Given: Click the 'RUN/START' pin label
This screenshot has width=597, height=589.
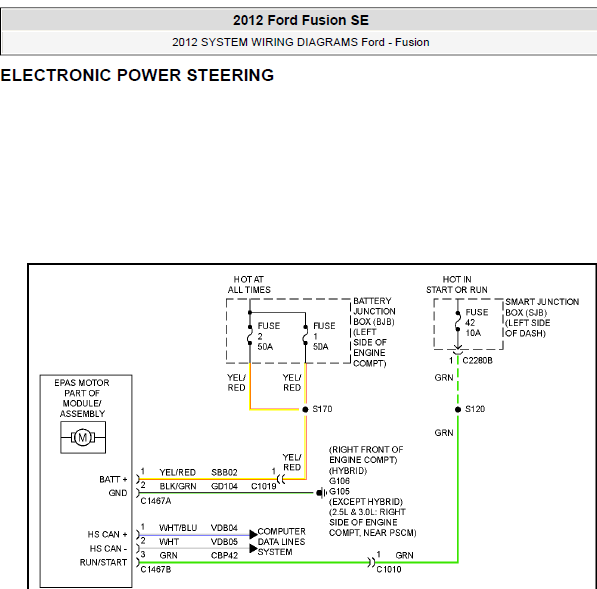Looking at the screenshot, I should (103, 562).
